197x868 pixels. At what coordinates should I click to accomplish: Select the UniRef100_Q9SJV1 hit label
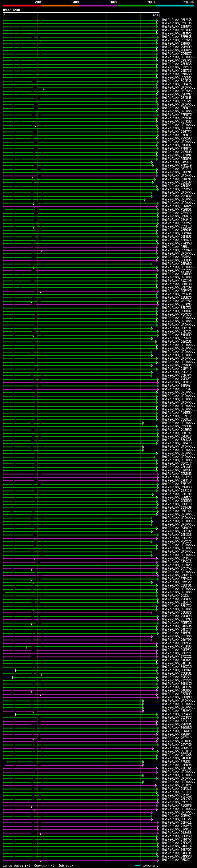(x=176, y=101)
